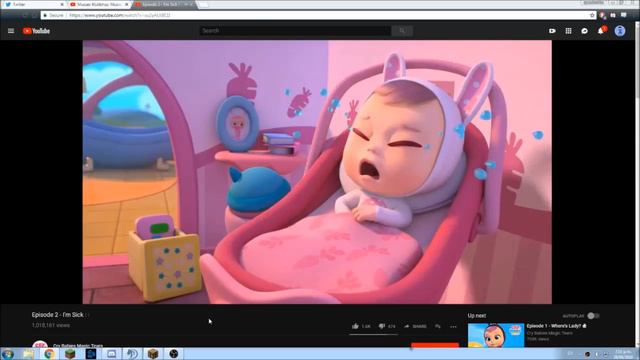Select the Episode 2 - I'm Sick tab
The height and width of the screenshot is (360, 640).
164,4
